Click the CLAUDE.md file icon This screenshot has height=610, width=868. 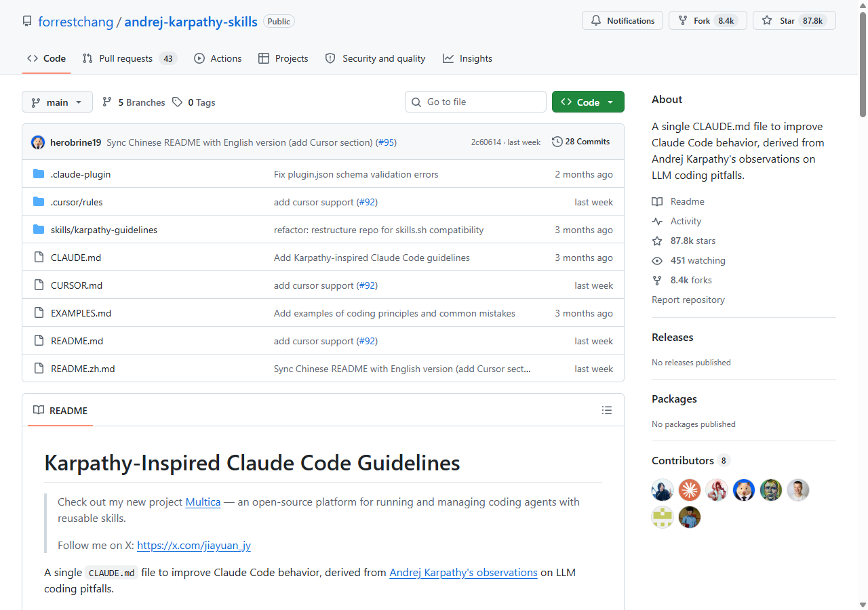click(x=39, y=258)
